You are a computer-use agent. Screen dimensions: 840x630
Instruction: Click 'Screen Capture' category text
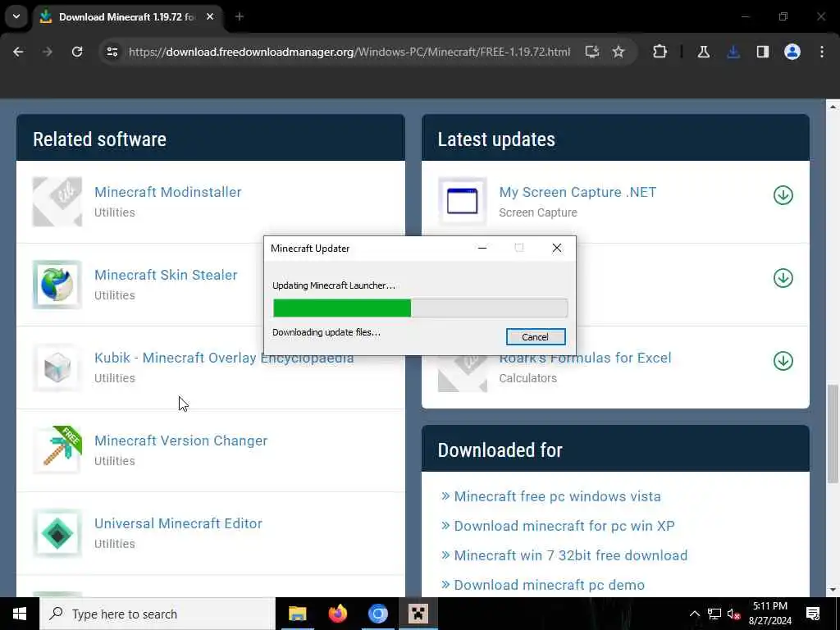538,212
